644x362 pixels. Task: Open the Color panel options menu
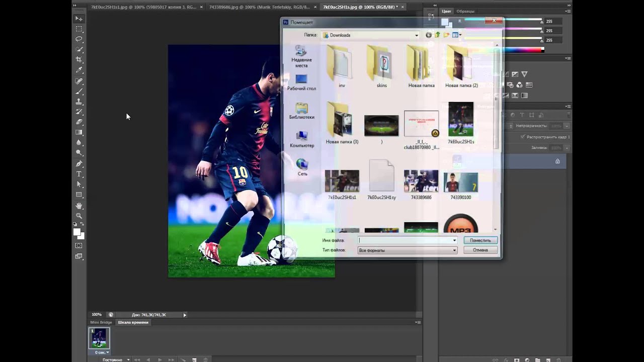pos(568,11)
